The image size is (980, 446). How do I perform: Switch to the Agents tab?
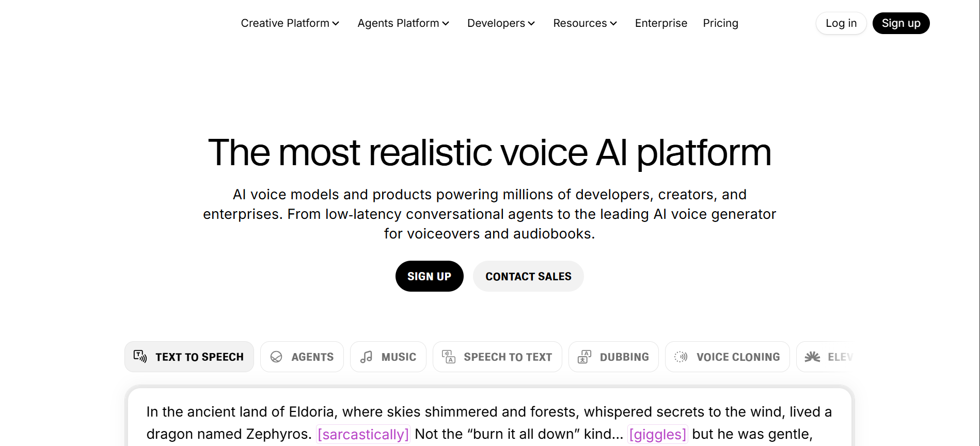302,356
